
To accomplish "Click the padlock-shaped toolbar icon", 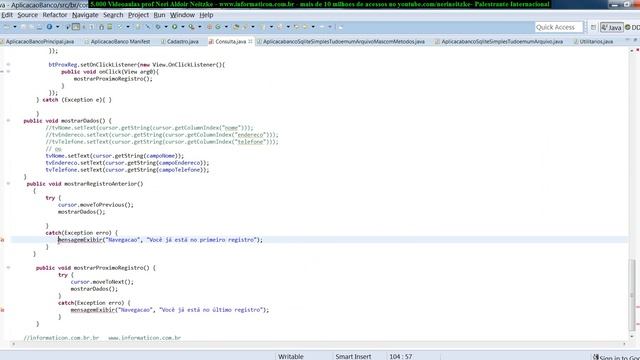I will pyautogui.click(x=101, y=27).
